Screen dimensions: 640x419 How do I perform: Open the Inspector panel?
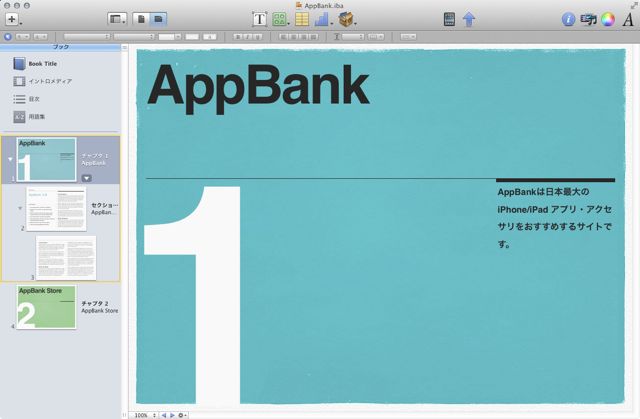pyautogui.click(x=568, y=19)
